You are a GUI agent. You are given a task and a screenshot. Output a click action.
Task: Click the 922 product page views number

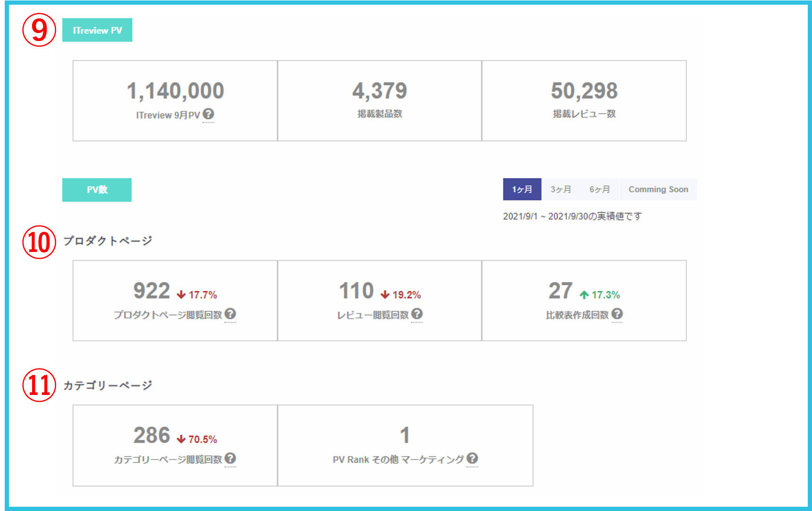coord(151,291)
